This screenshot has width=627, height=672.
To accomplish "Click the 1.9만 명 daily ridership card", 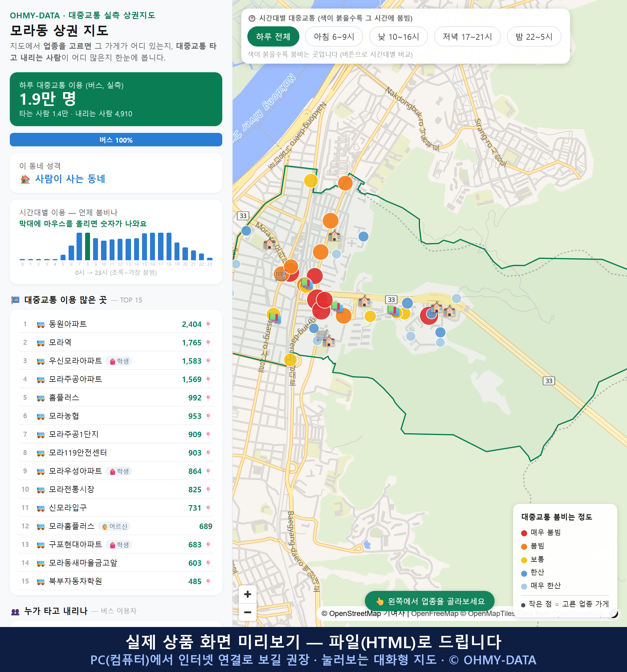I will pos(116,99).
